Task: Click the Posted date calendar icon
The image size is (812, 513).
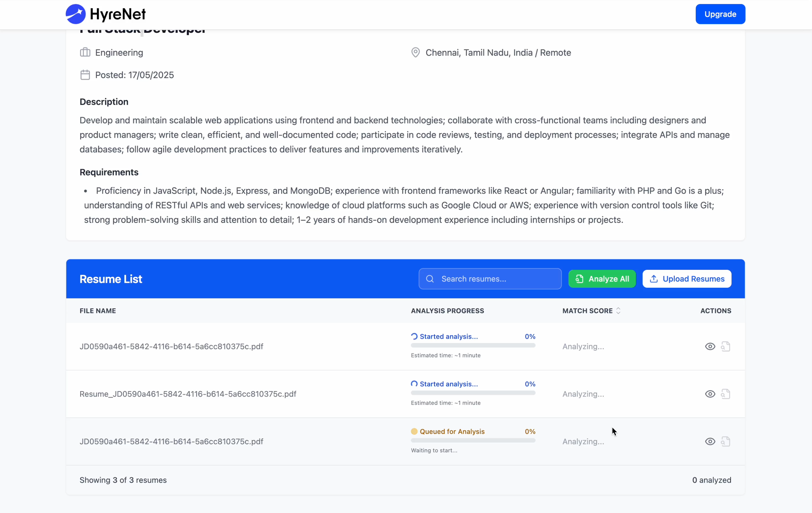Action: (85, 74)
